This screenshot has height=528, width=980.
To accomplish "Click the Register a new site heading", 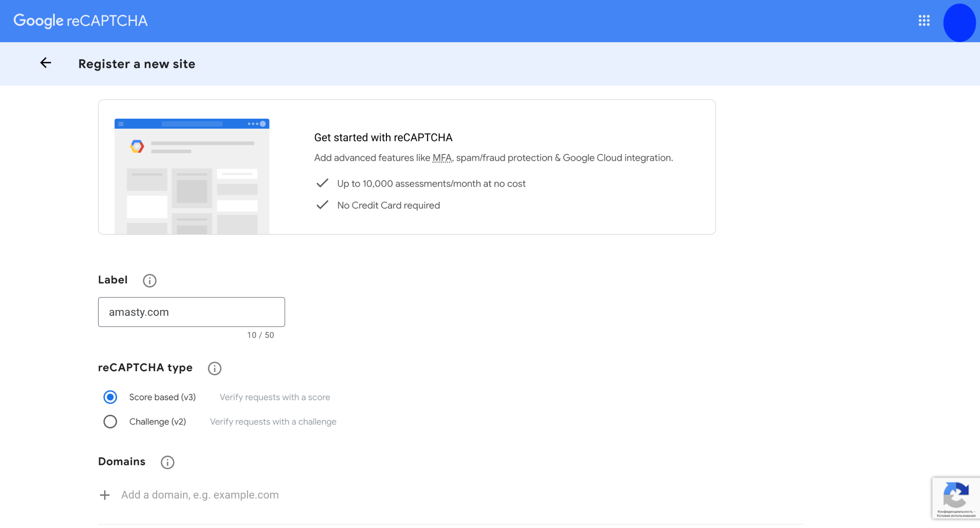I will [x=136, y=64].
